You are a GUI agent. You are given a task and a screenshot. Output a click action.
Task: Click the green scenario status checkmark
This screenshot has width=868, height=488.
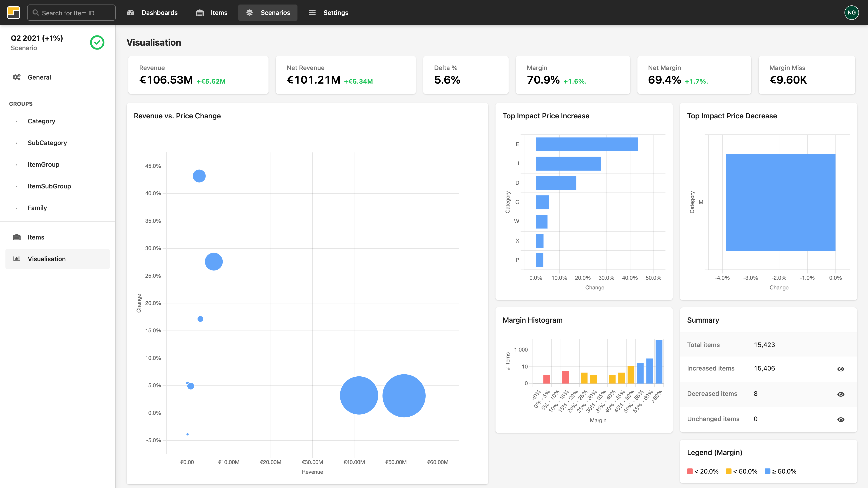[97, 42]
